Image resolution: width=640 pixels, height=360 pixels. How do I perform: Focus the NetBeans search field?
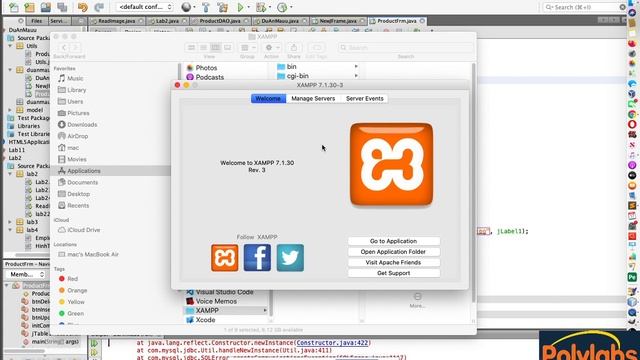[x=584, y=7]
